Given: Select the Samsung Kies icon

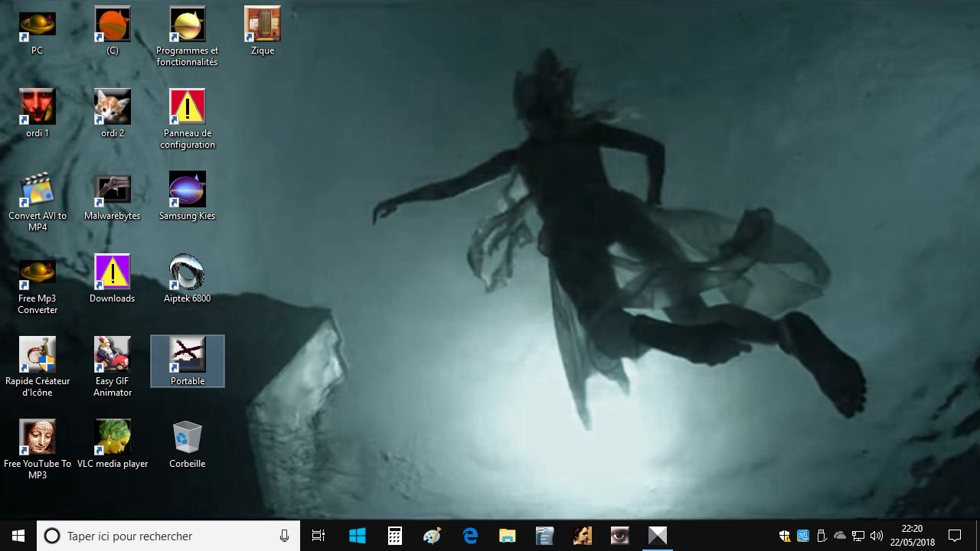Looking at the screenshot, I should (188, 197).
